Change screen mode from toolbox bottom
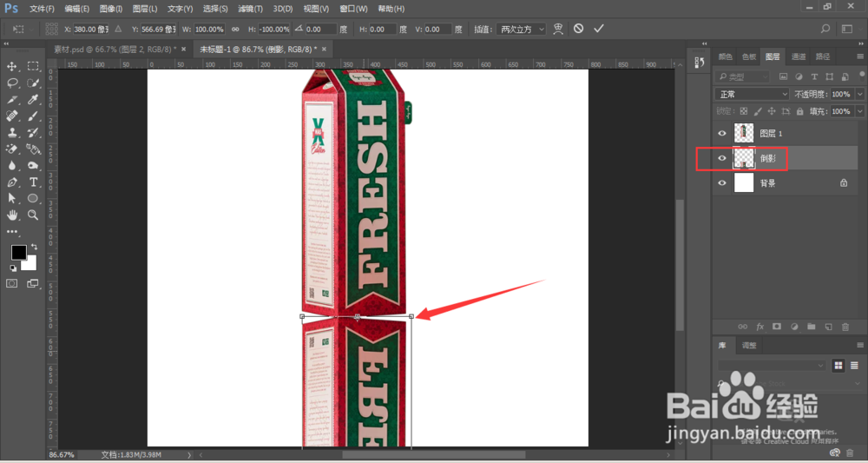The width and height of the screenshot is (868, 463). (x=33, y=283)
